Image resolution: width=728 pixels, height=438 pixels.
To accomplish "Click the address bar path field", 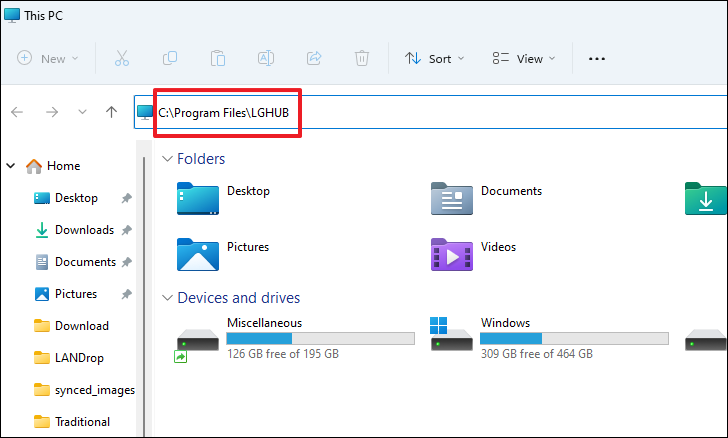I will tap(430, 112).
